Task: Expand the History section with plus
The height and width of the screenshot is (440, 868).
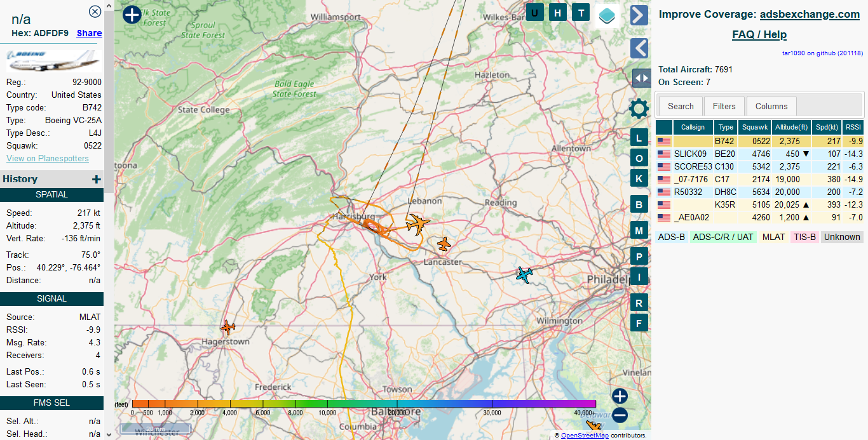Action: pos(96,179)
